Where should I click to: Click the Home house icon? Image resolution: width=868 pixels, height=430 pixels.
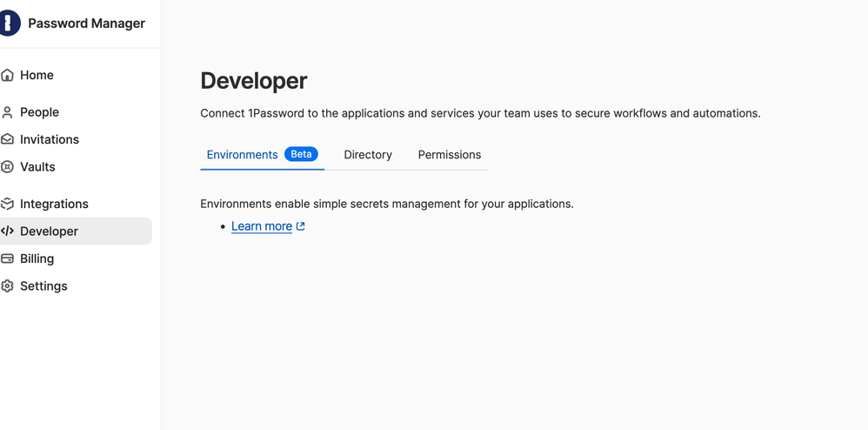click(x=8, y=76)
